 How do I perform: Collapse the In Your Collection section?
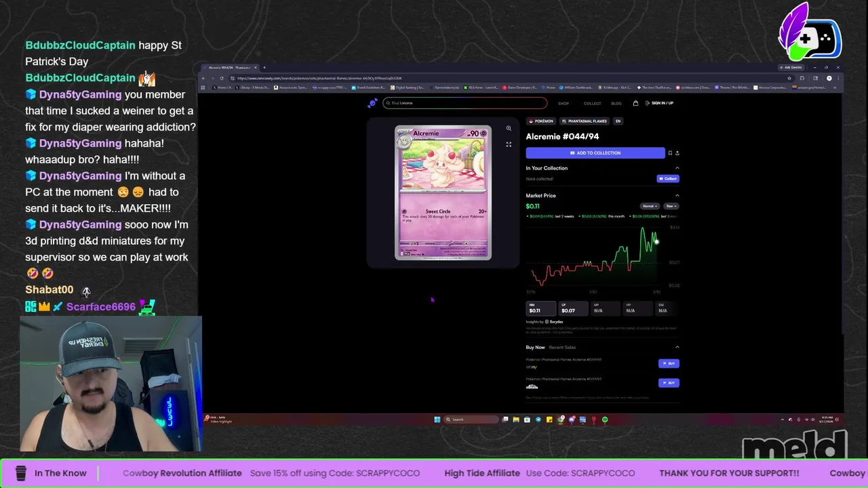tap(677, 168)
